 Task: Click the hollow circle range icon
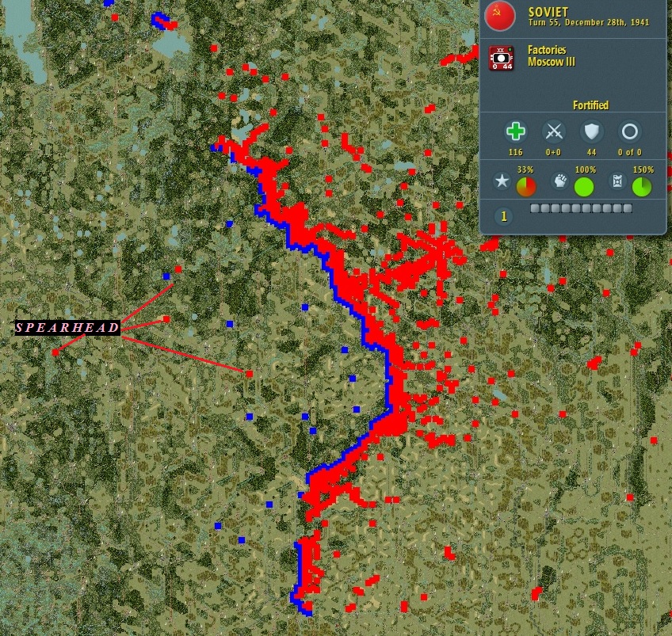(629, 131)
